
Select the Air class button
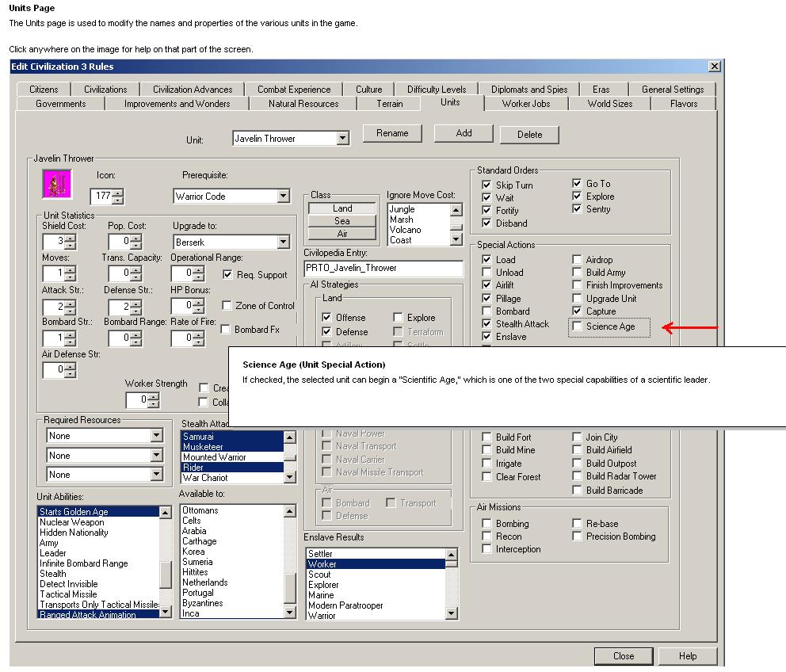342,233
